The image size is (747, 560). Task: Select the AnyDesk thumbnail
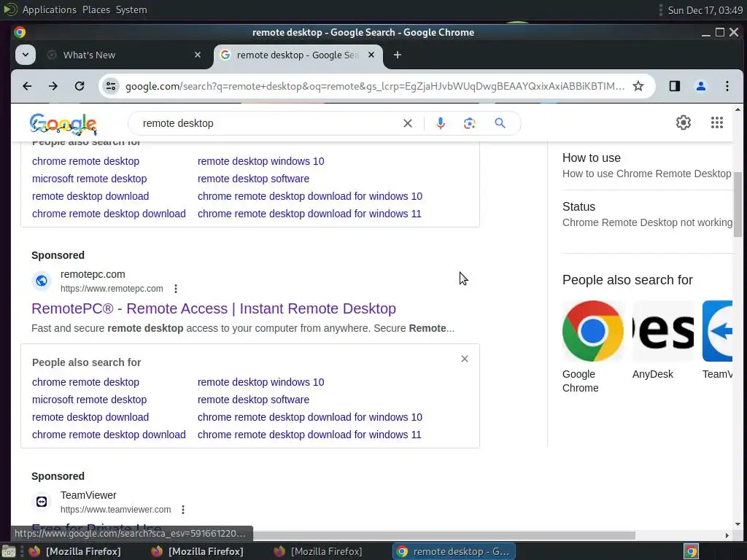(x=663, y=331)
